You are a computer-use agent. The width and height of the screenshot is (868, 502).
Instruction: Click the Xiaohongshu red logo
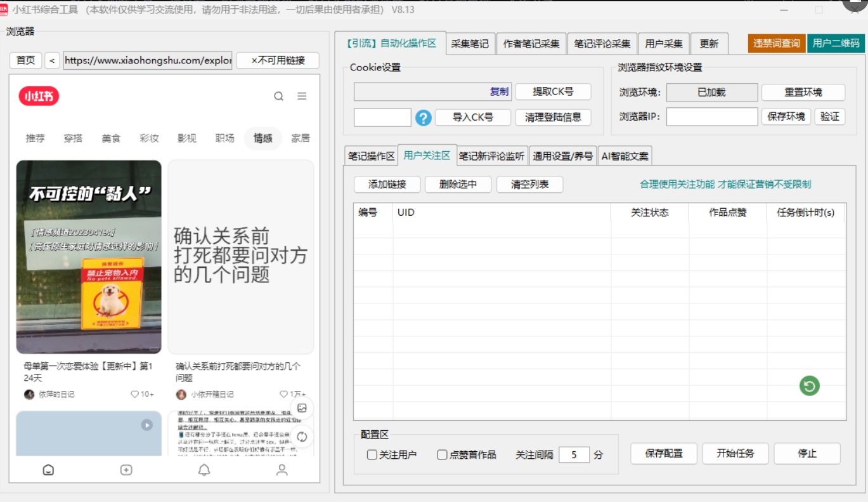tap(39, 96)
